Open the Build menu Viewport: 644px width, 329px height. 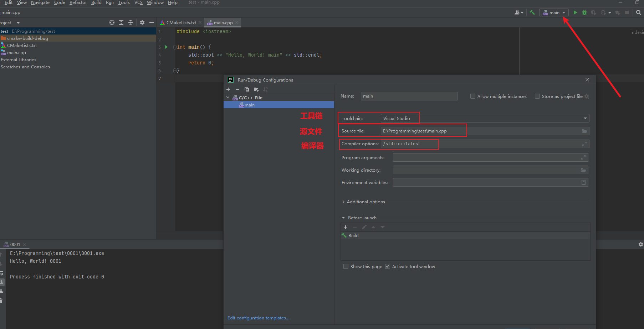(96, 2)
